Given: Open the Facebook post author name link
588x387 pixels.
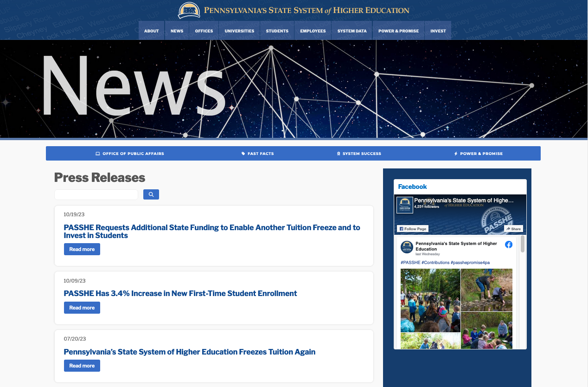Looking at the screenshot, I should coord(456,246).
